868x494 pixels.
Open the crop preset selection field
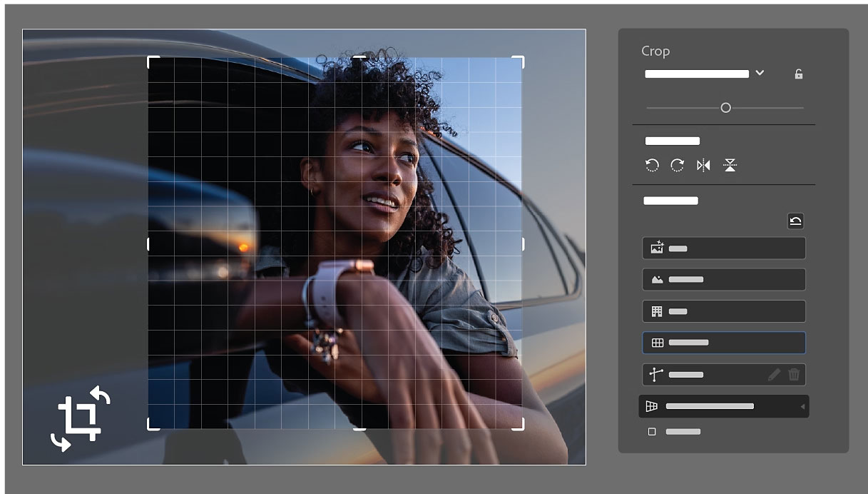coord(696,74)
